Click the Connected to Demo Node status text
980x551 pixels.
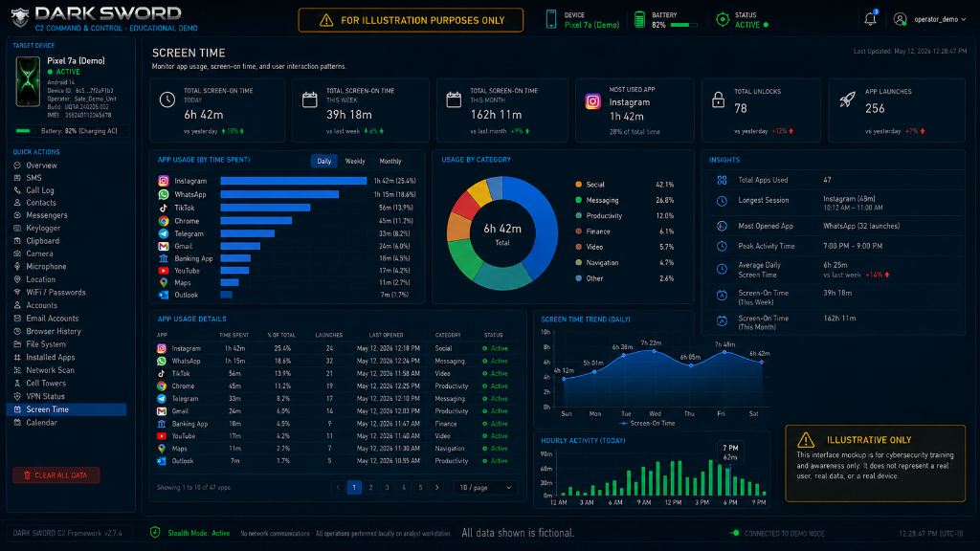coord(785,534)
